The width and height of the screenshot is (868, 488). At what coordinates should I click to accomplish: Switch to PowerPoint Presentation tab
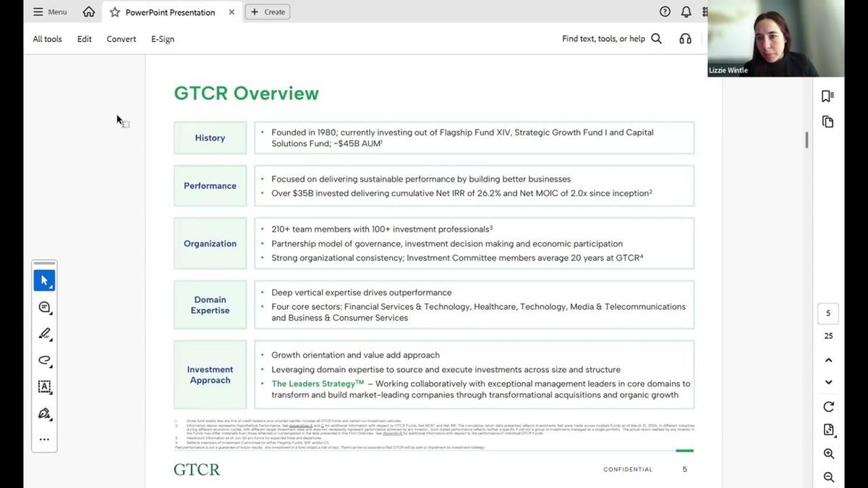[170, 12]
